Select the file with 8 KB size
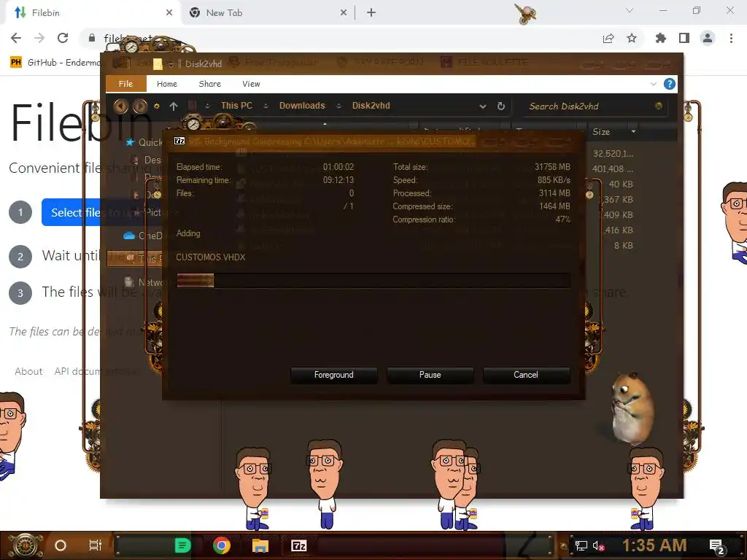 point(623,246)
